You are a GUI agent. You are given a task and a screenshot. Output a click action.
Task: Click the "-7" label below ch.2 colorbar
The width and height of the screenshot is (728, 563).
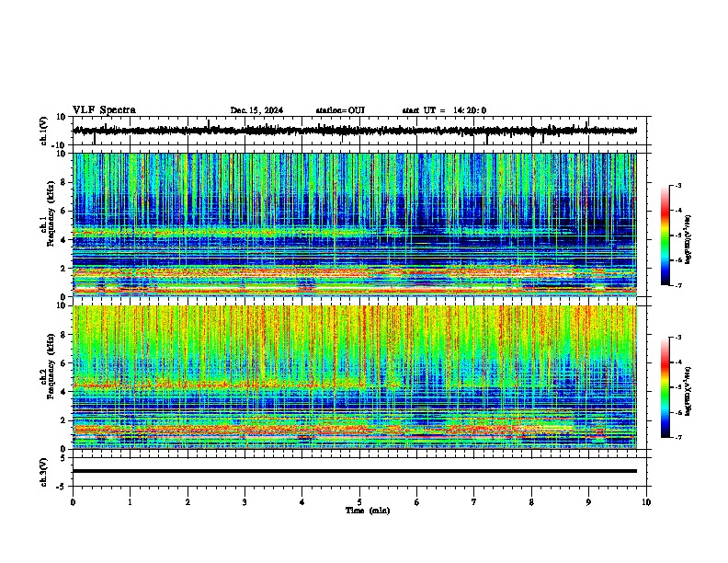[677, 438]
